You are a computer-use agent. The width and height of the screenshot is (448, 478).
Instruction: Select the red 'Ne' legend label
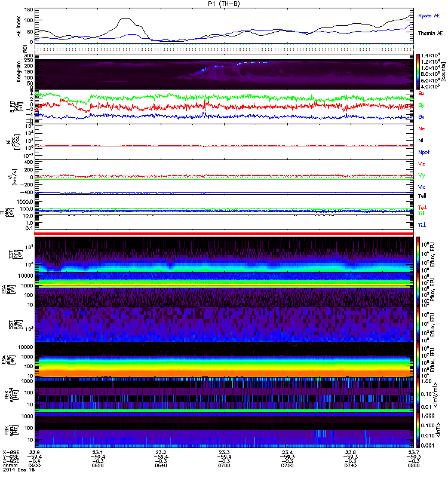click(x=421, y=128)
